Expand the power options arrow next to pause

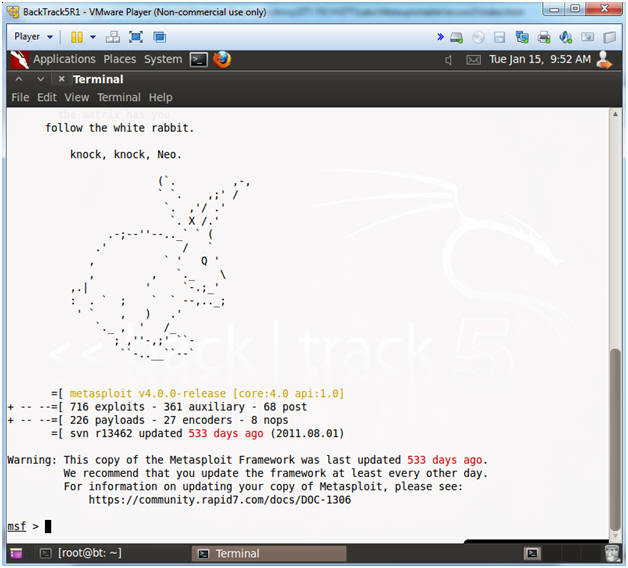[x=93, y=37]
